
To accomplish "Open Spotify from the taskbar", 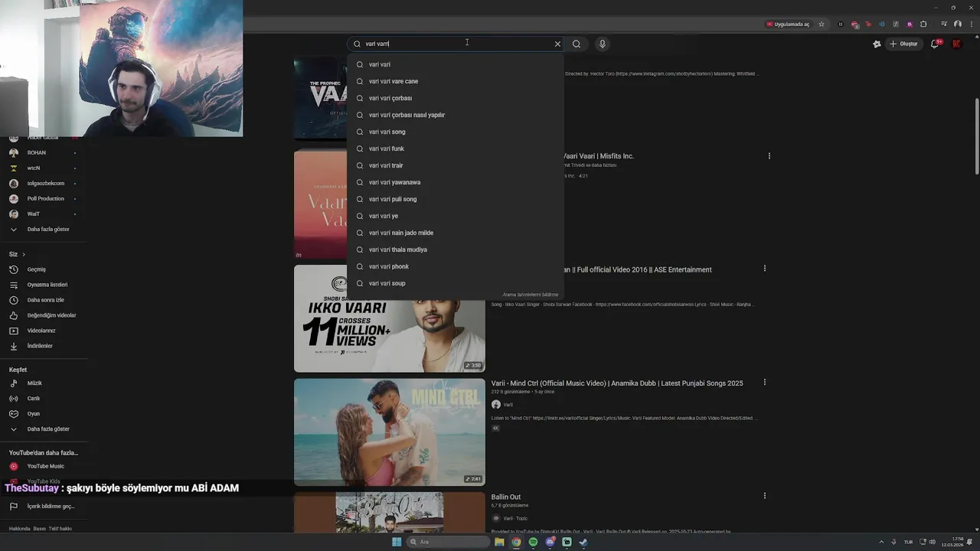I will coord(533,542).
